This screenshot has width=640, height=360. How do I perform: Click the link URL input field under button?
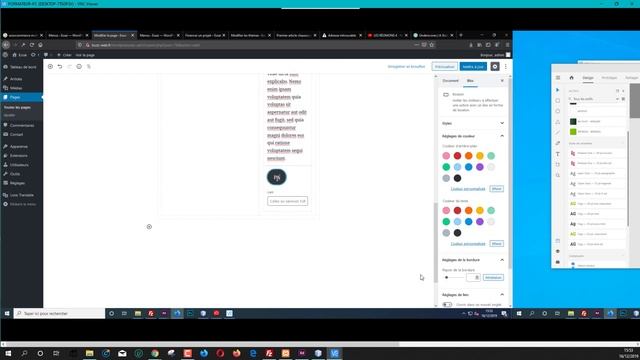(287, 201)
